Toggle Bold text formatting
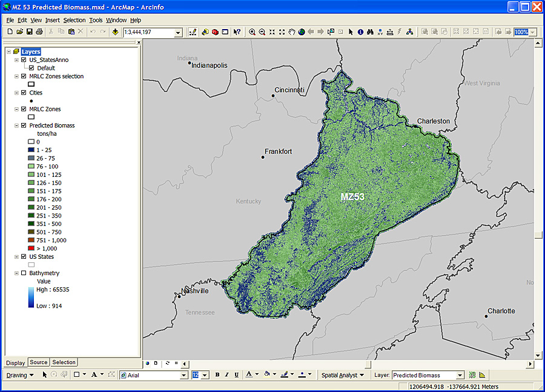This screenshot has height=392, width=545. point(217,375)
